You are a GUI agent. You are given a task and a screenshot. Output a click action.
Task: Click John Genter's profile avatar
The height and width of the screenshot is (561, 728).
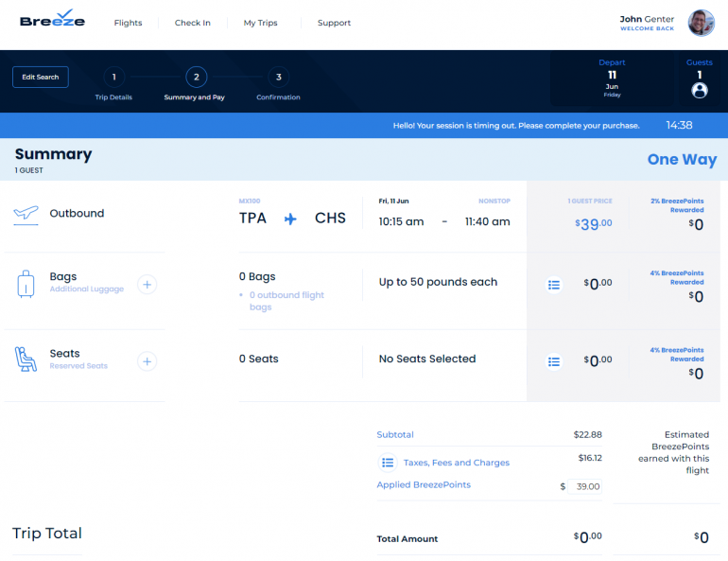pos(701,23)
